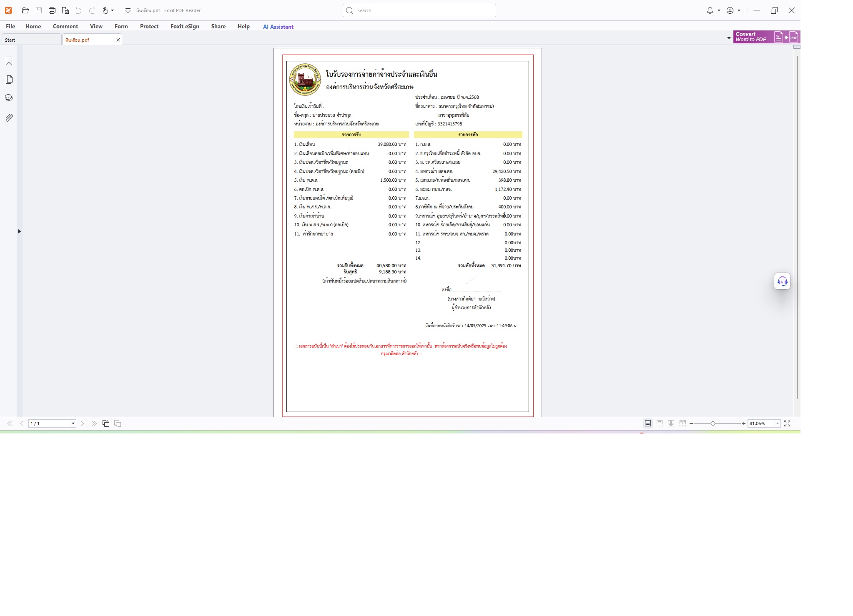
Task: Open the Bookmarks panel icon
Action: coord(9,61)
